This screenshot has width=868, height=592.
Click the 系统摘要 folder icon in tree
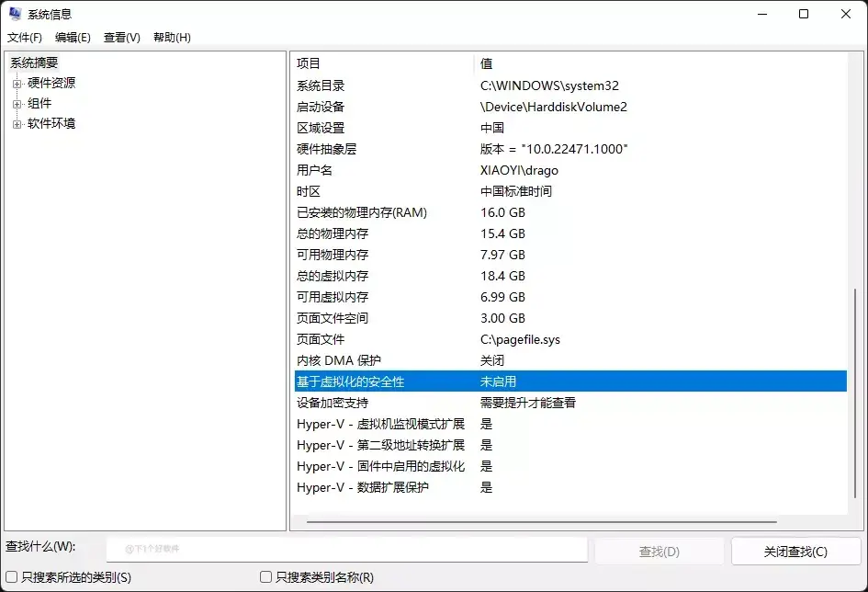point(13,63)
